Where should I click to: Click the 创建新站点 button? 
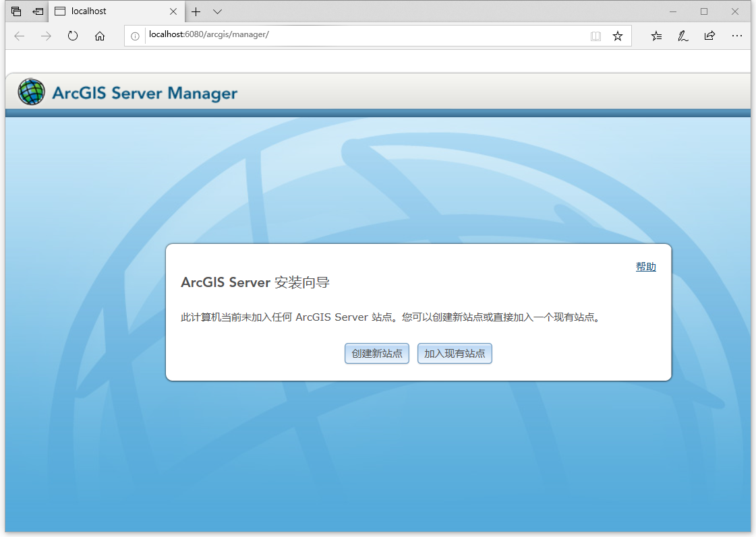376,354
